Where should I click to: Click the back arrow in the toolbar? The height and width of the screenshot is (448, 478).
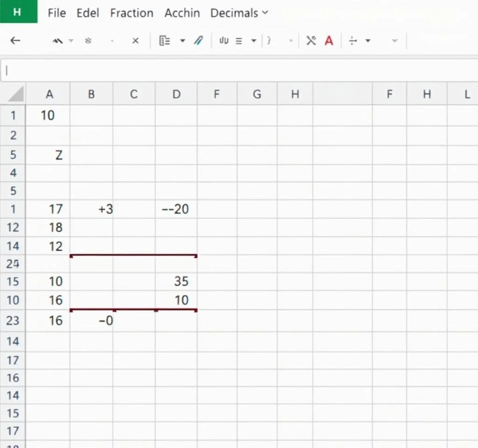pos(15,41)
